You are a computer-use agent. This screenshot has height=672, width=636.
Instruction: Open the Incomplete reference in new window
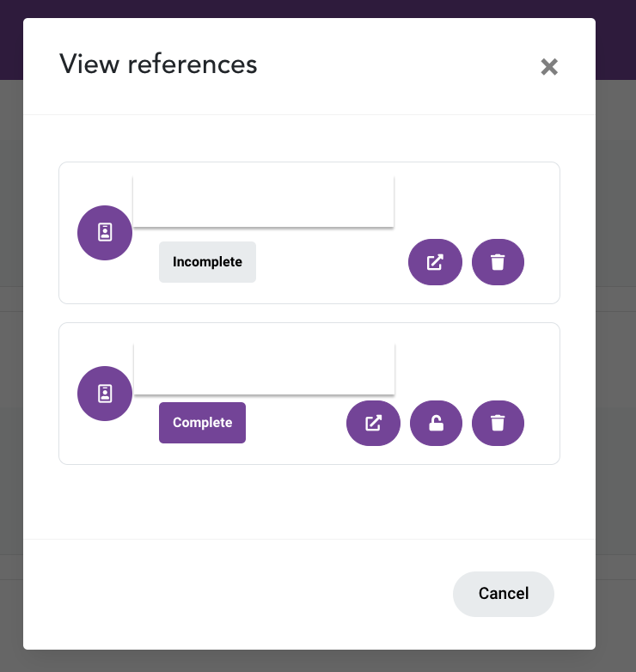click(x=435, y=262)
